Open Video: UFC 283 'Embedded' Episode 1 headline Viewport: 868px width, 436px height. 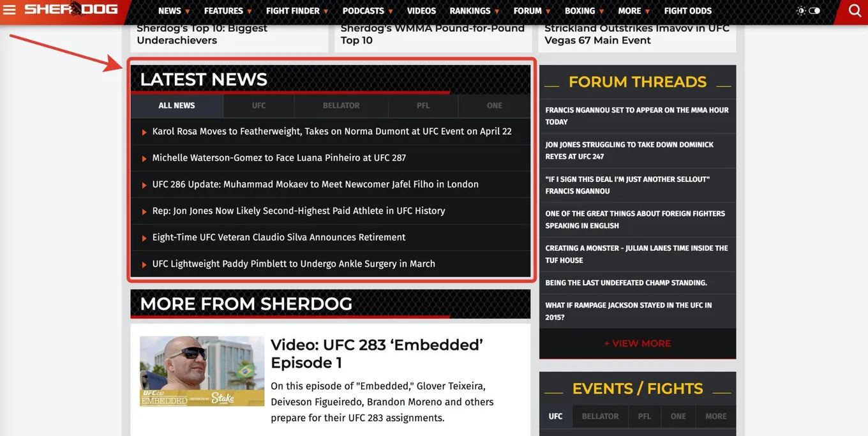pyautogui.click(x=377, y=354)
